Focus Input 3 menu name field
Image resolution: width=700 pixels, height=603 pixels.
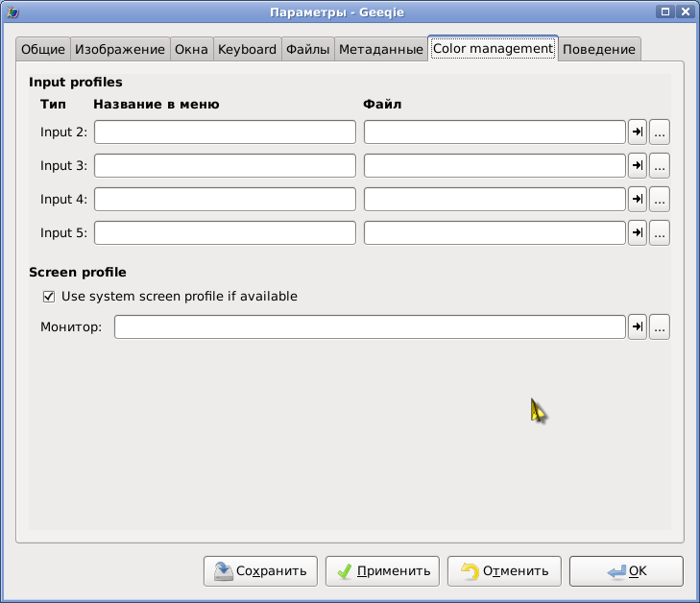tap(225, 165)
